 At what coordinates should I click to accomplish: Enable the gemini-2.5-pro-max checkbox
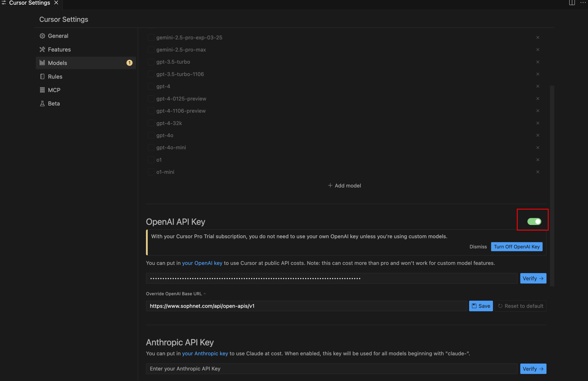click(151, 49)
